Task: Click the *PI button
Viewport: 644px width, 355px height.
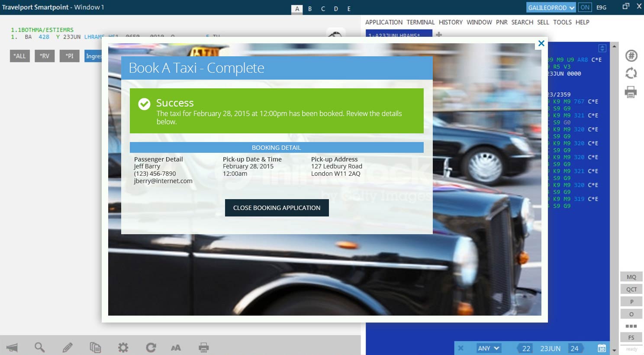Action: pos(70,56)
